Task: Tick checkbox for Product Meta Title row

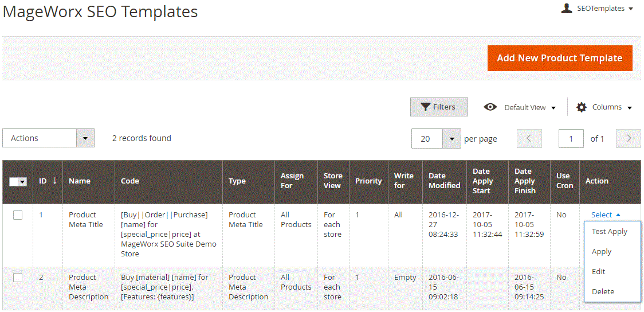Action: (x=18, y=215)
